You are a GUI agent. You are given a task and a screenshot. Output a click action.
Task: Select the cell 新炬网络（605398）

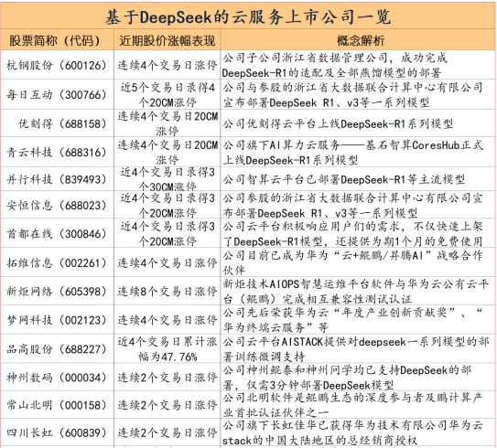pos(57,292)
